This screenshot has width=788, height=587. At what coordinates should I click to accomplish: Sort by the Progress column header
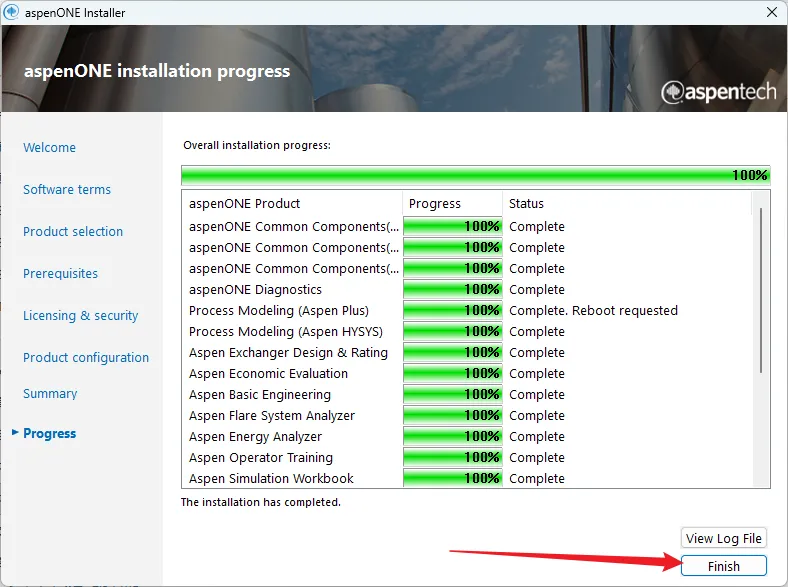[x=452, y=204]
